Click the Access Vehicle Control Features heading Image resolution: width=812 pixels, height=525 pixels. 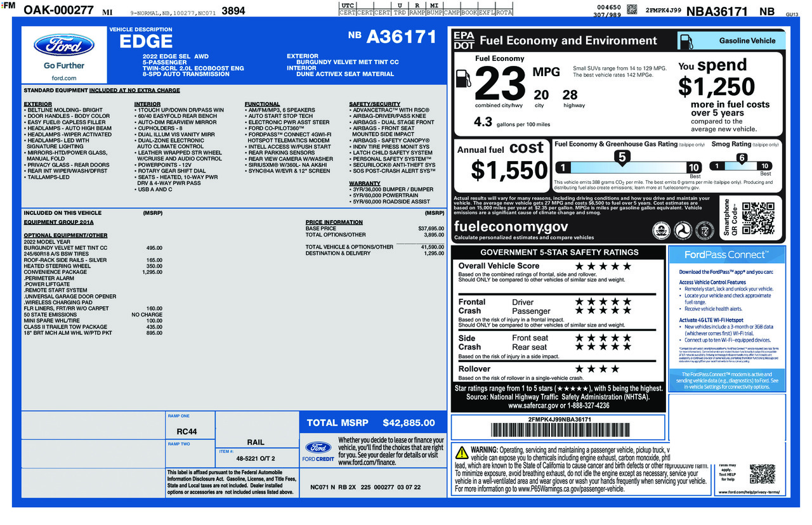712,282
